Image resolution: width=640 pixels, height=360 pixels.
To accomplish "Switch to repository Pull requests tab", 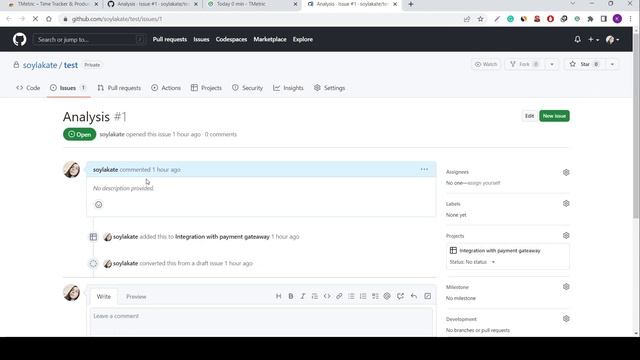I will tap(119, 88).
